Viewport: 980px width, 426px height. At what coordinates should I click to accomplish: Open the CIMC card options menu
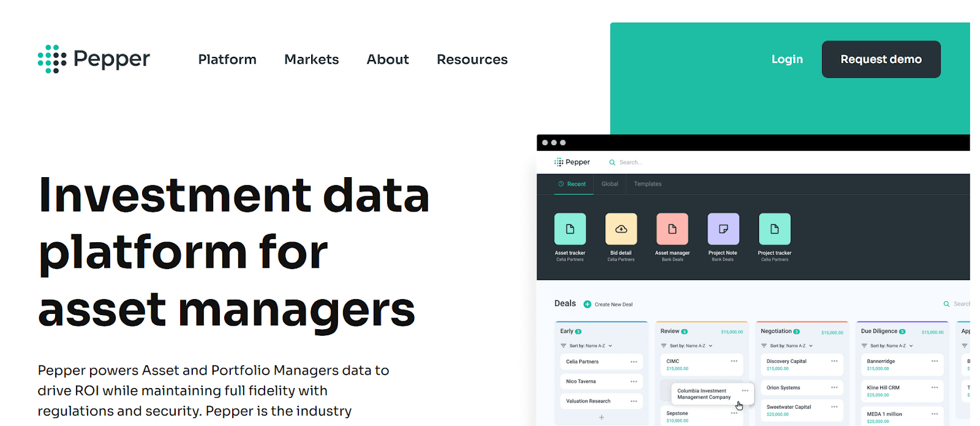[x=734, y=361]
